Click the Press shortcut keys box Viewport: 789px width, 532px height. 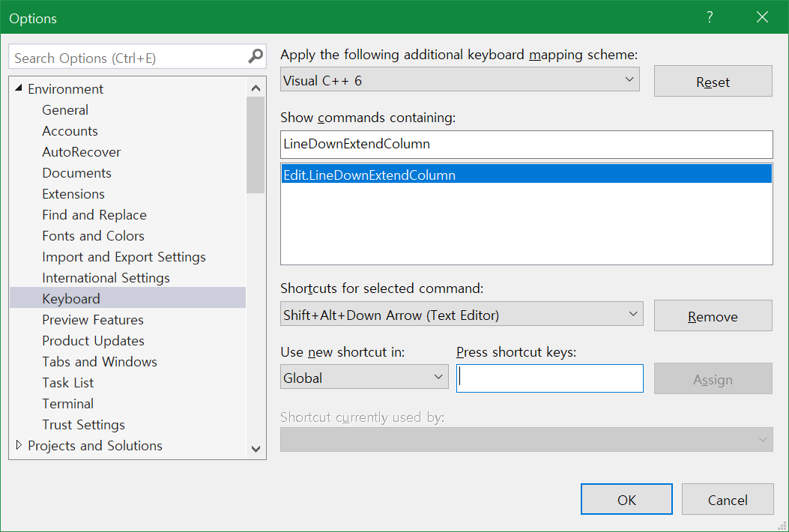tap(549, 378)
